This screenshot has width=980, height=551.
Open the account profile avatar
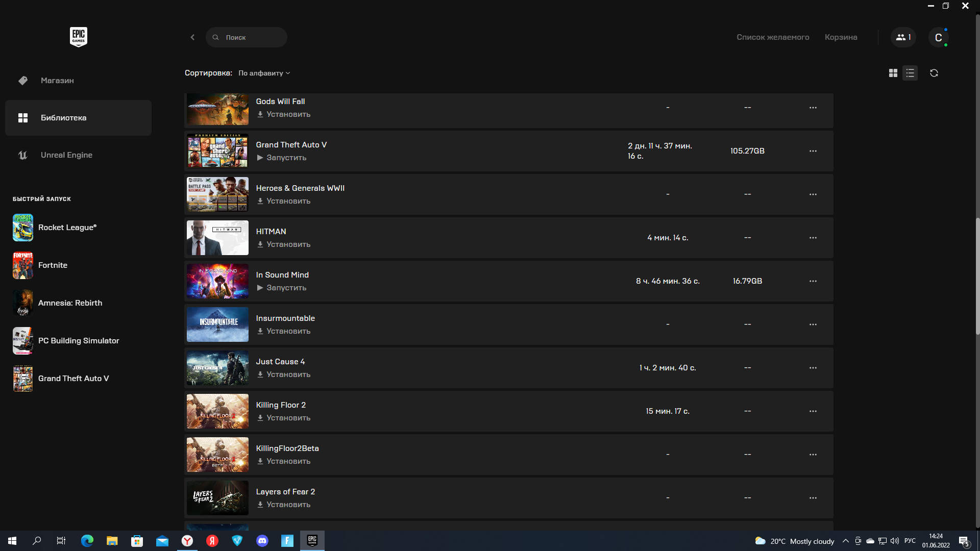pos(938,37)
